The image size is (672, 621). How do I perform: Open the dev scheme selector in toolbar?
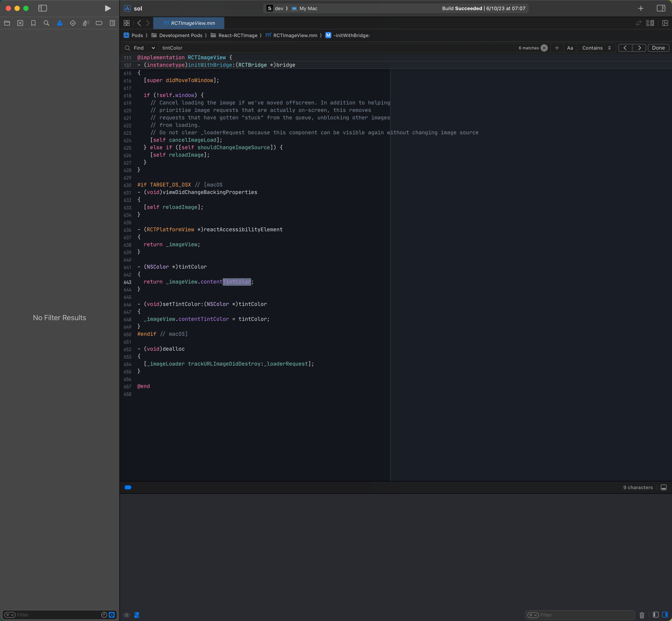tap(277, 8)
